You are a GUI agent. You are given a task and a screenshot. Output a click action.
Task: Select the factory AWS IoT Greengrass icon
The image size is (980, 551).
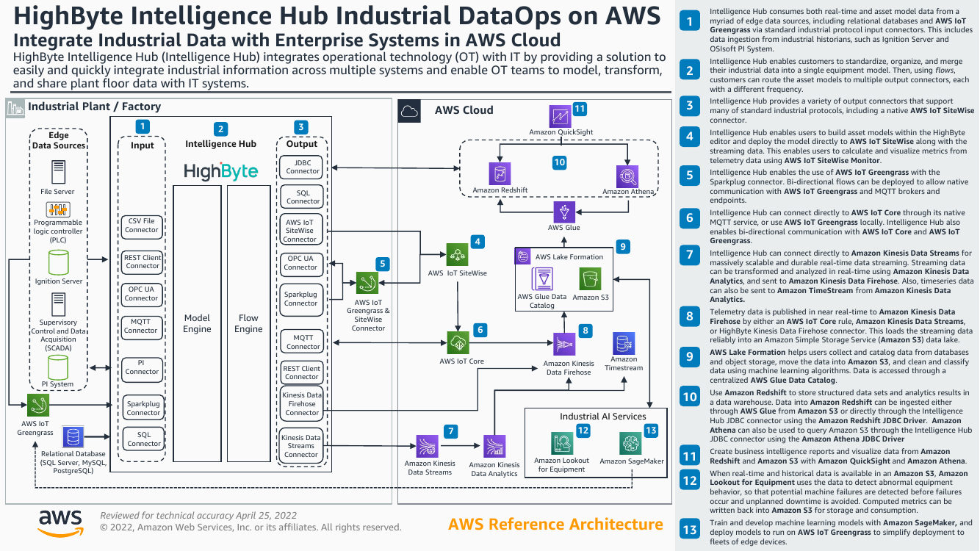37,406
